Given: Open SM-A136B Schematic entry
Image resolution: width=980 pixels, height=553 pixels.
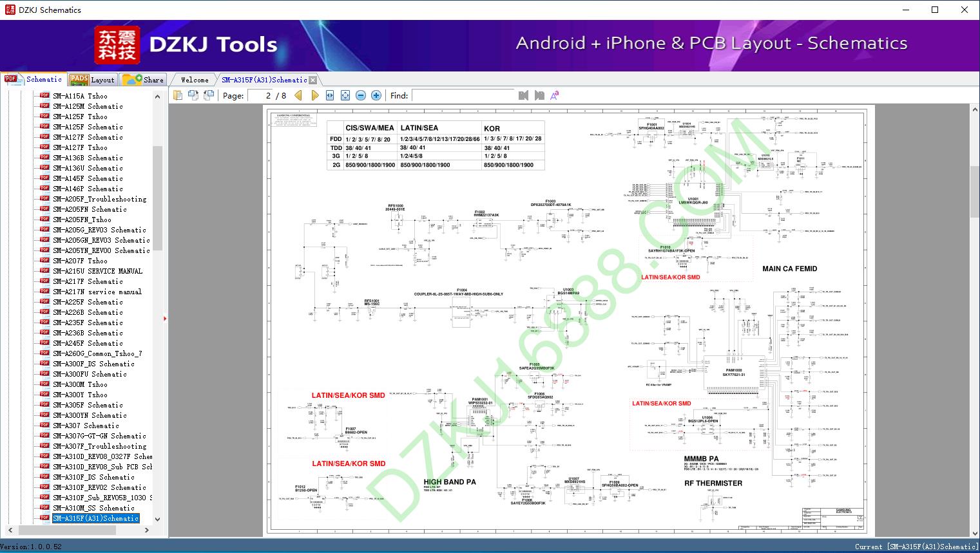Looking at the screenshot, I should [88, 158].
